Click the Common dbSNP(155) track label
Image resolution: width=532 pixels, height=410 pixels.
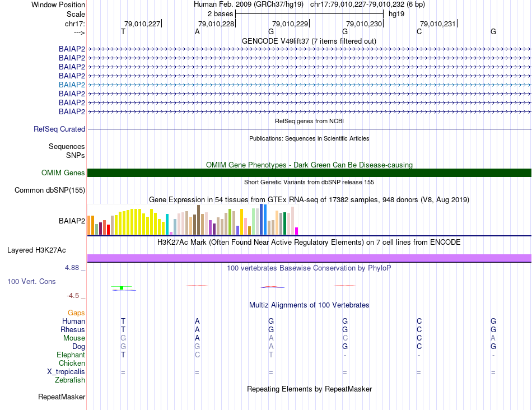(49, 190)
